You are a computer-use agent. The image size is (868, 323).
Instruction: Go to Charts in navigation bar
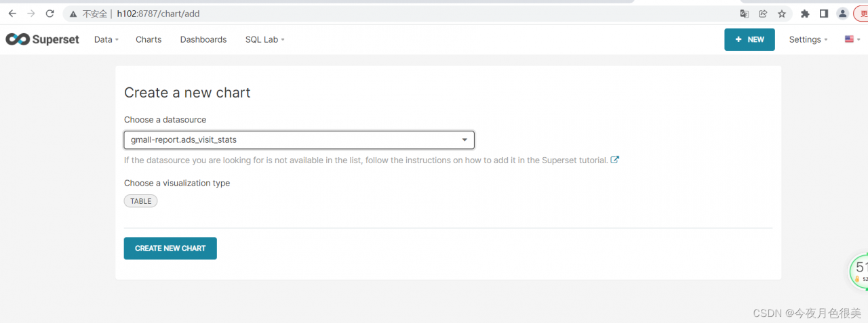click(149, 39)
